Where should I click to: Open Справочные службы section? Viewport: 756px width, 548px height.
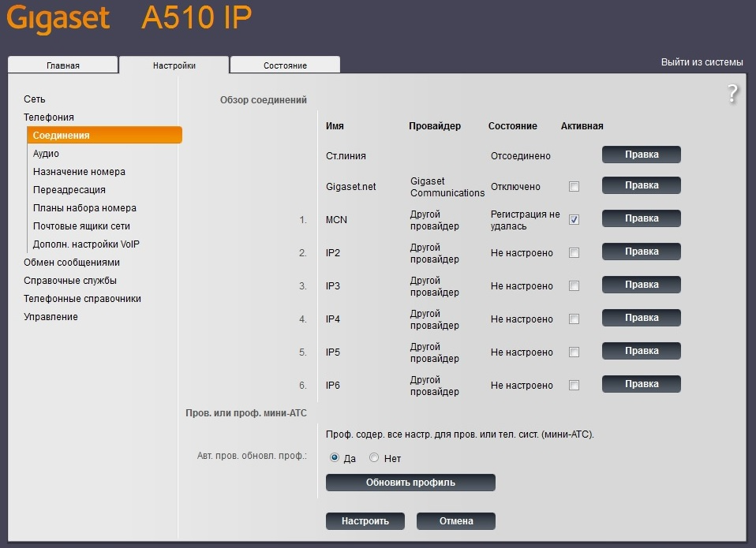tap(70, 281)
